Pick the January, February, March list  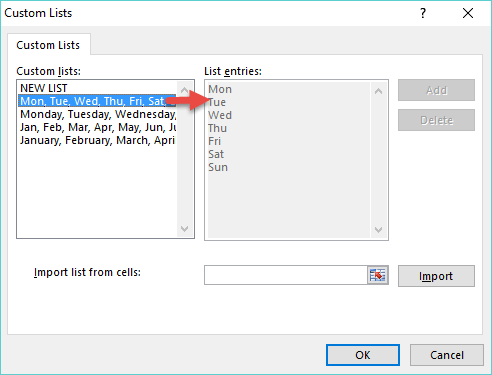[x=97, y=140]
